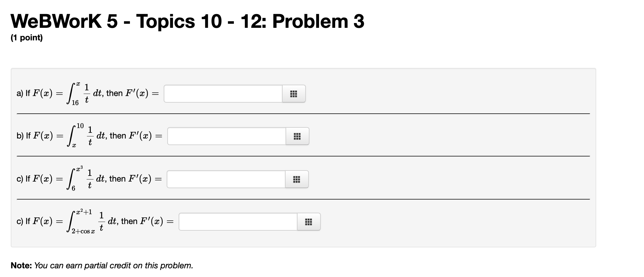
Task: Click the partial credit note text
Action: (102, 265)
